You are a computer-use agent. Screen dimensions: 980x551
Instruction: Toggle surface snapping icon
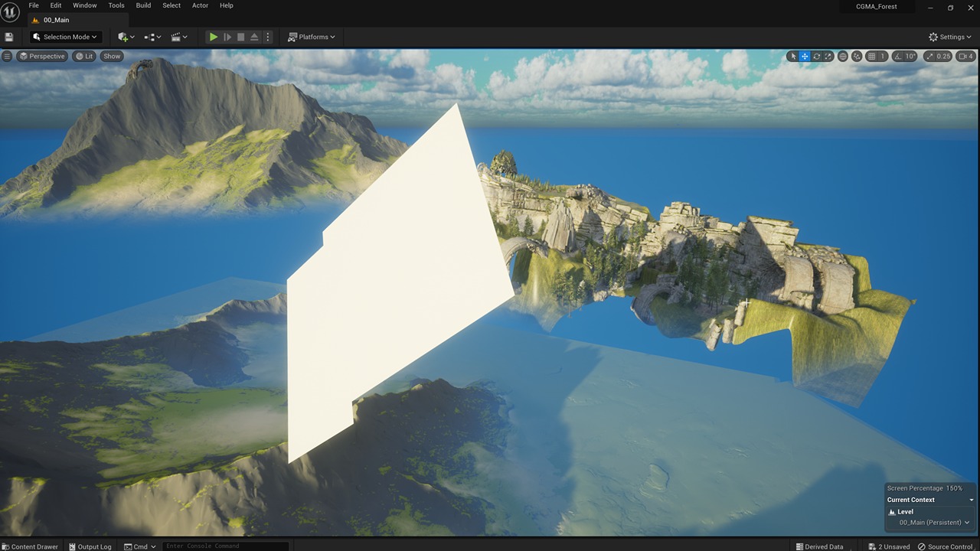(x=857, y=57)
